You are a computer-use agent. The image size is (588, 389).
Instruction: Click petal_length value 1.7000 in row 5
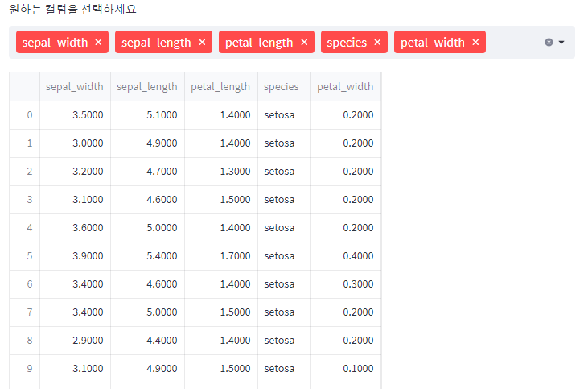click(221, 255)
